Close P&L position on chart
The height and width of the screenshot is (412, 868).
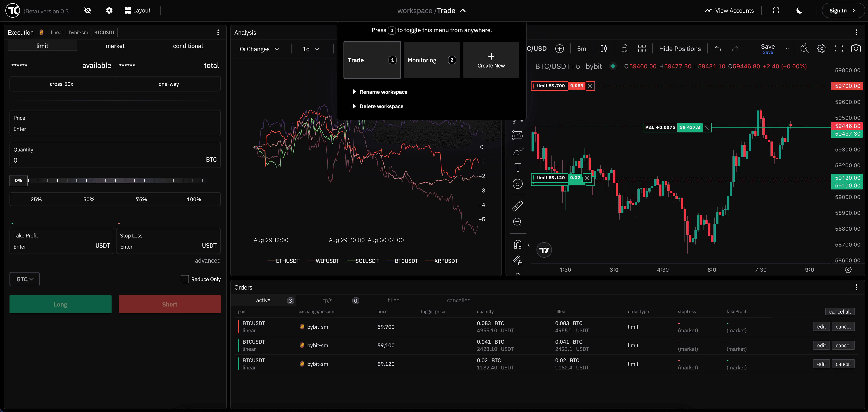pos(707,127)
